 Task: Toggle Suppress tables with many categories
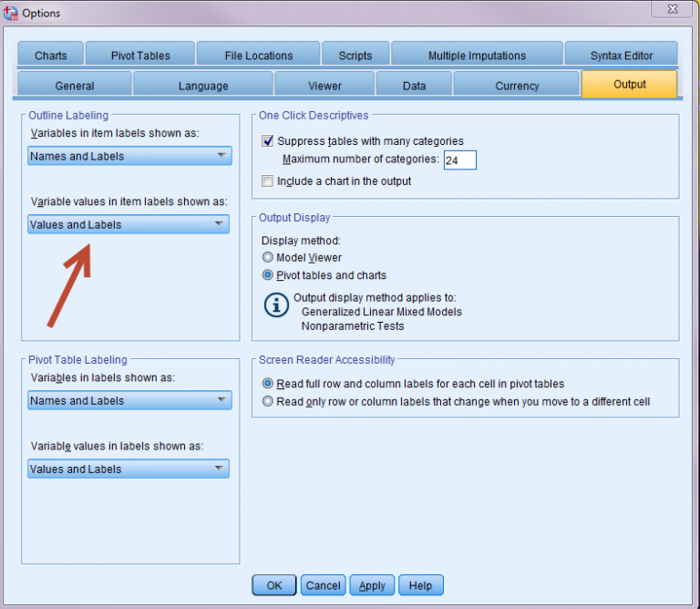268,141
